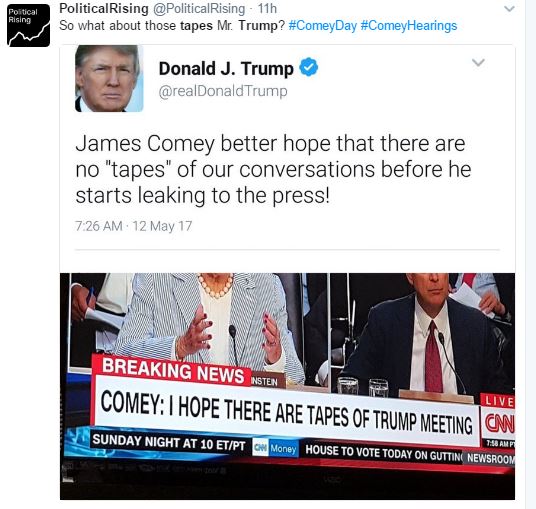
Task: Open the 11h tweet timestamp
Action: click(x=267, y=9)
